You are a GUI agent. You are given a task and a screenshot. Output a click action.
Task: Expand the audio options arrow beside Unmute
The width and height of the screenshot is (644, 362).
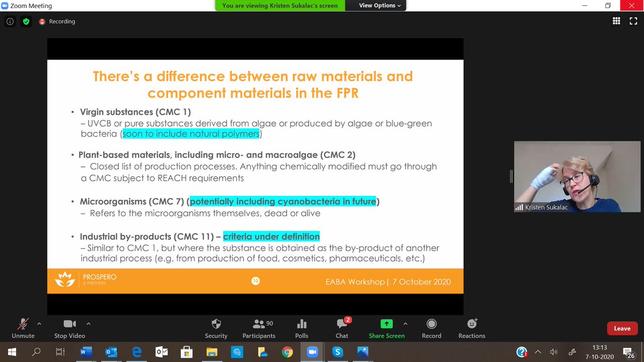[x=39, y=323]
